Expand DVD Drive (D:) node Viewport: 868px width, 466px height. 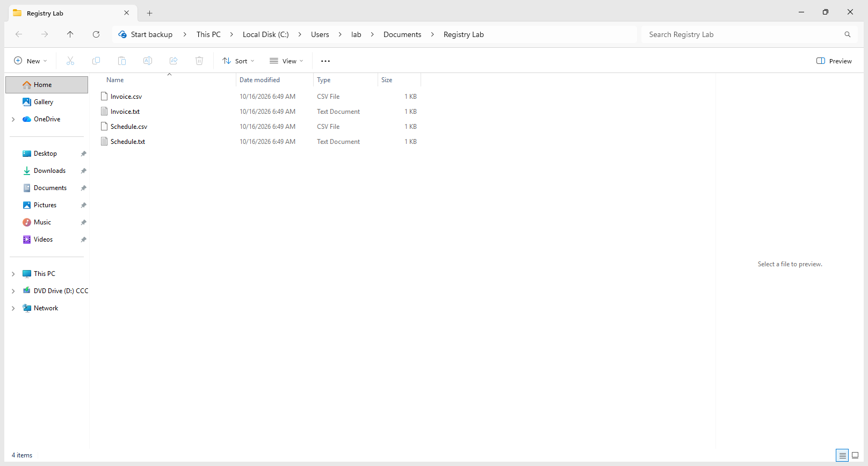(x=13, y=291)
